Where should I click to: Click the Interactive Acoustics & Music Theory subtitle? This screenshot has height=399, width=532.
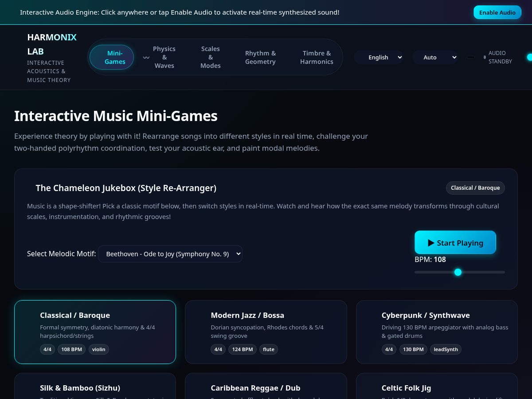pyautogui.click(x=49, y=71)
